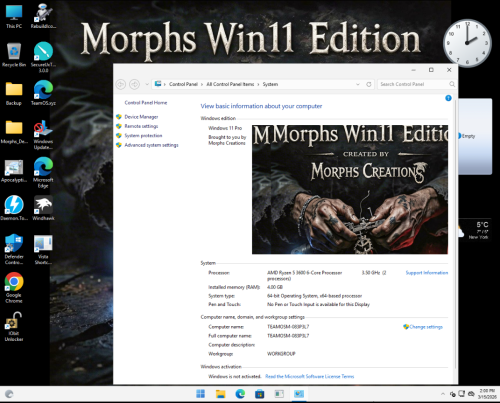Image resolution: width=500 pixels, height=403 pixels.
Task: Open Device Manager from the sidebar
Action: click(141, 117)
